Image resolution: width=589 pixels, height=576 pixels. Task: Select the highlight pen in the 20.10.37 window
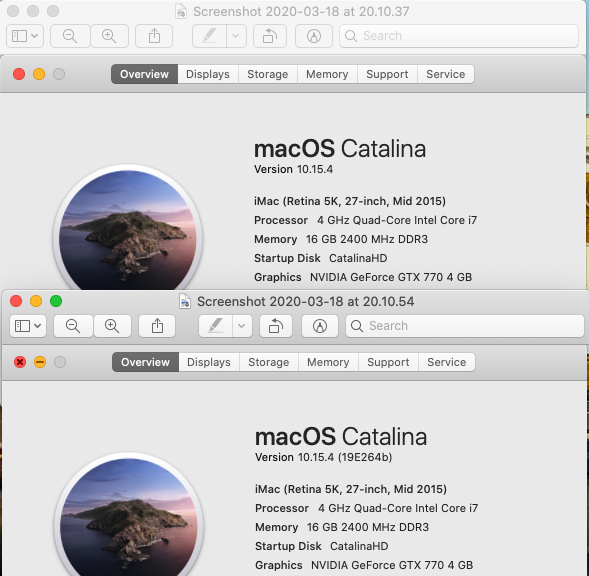209,36
